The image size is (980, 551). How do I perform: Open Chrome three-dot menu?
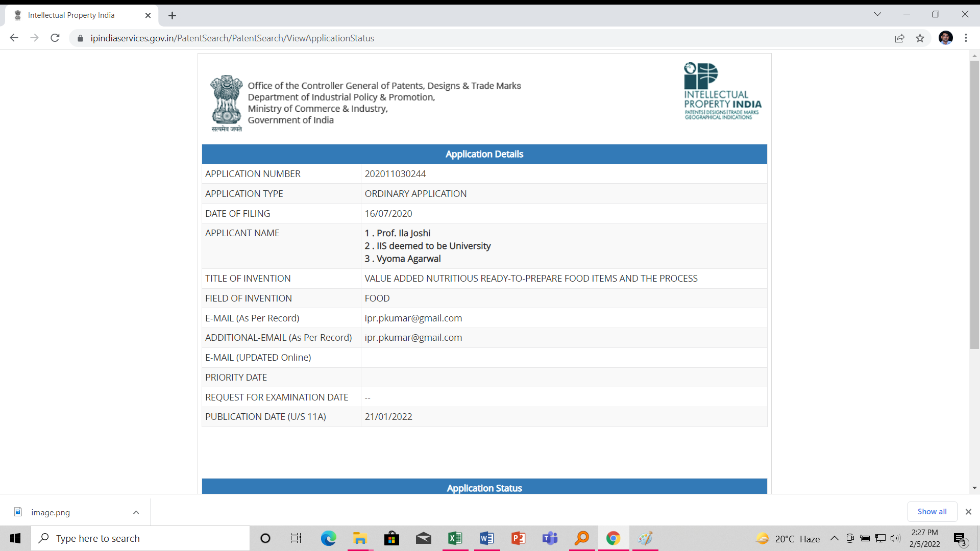966,38
